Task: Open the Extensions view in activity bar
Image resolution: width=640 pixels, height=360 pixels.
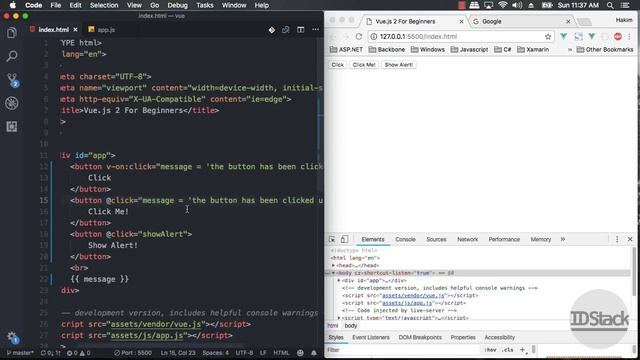Action: [x=12, y=127]
